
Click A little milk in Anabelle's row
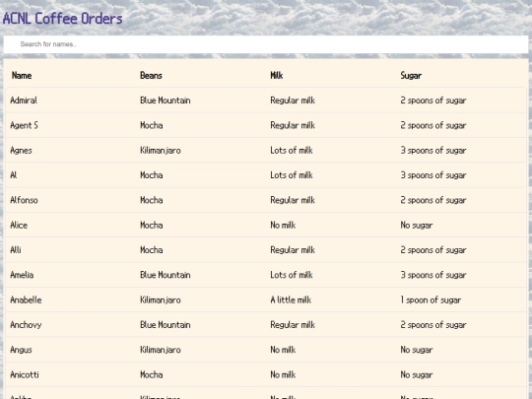tap(291, 299)
